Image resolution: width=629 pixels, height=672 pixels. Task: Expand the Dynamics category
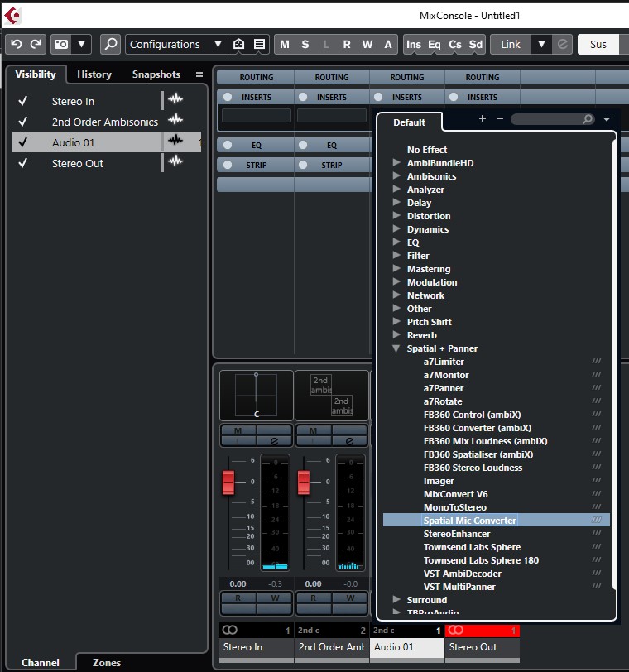click(396, 229)
